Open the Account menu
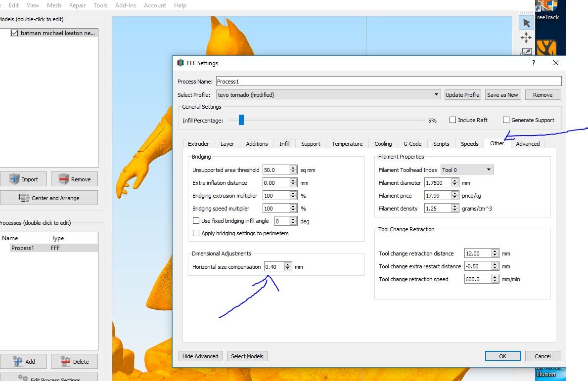 155,5
